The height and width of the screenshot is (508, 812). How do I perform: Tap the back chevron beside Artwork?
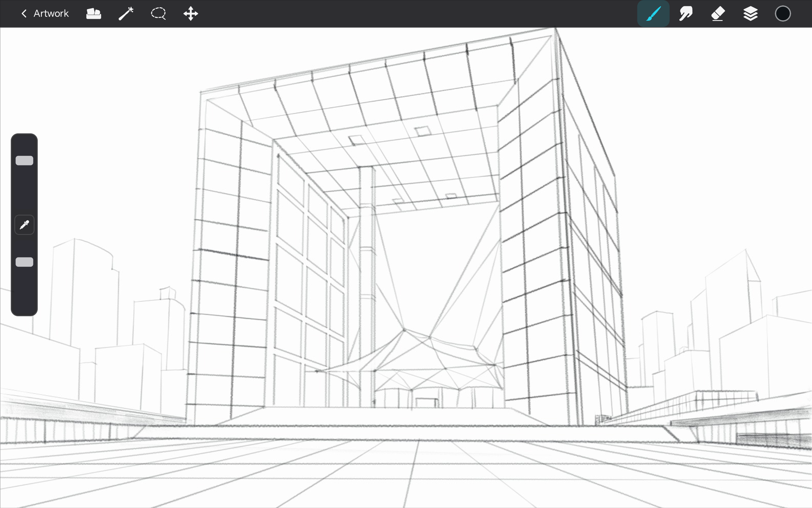pos(24,13)
